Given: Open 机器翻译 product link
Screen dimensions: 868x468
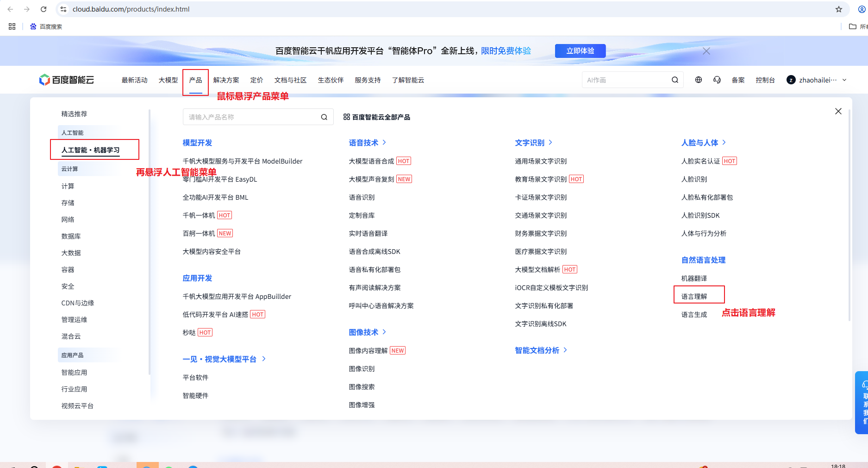Looking at the screenshot, I should click(694, 278).
